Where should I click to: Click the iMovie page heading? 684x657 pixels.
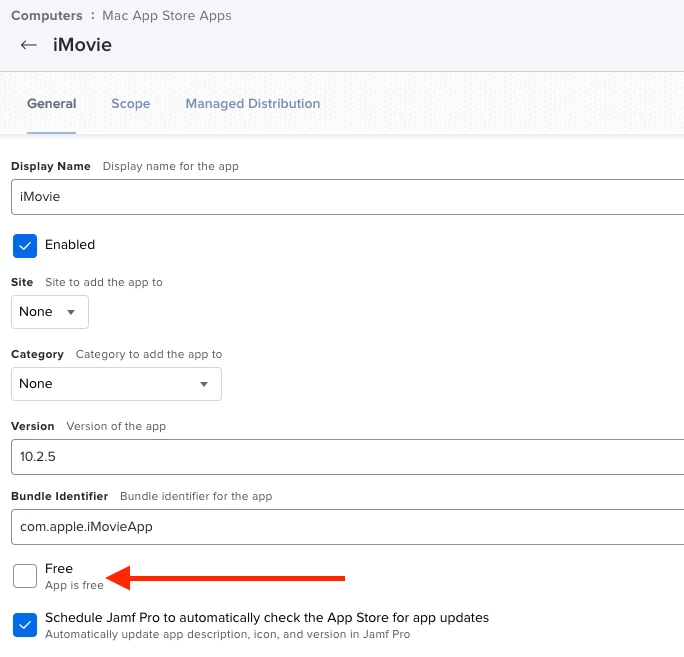tap(82, 45)
